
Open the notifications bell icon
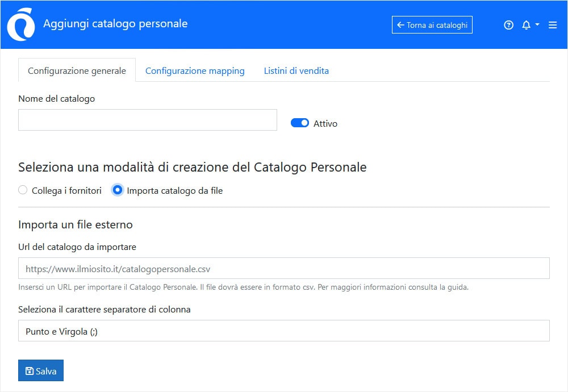coord(527,25)
